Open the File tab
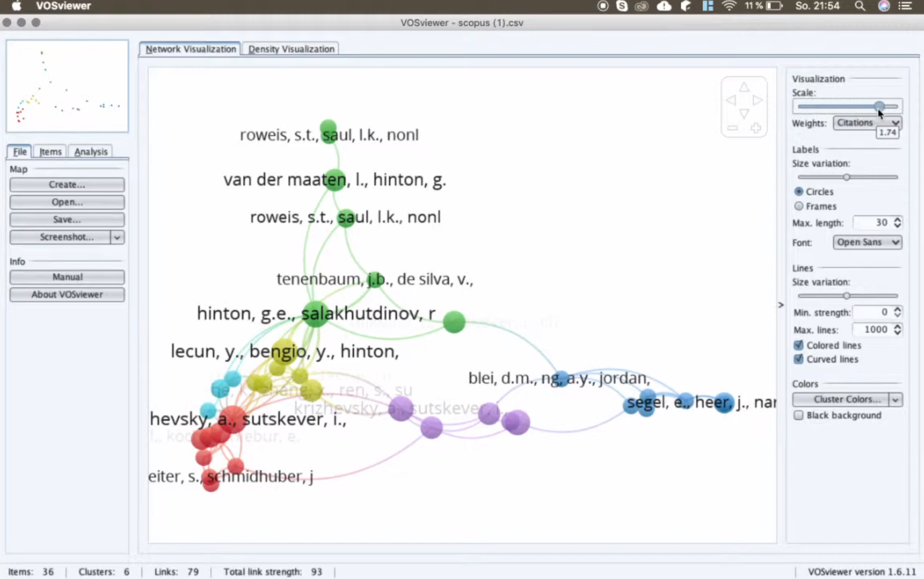Screen dimensions: 924x579 (x=20, y=152)
